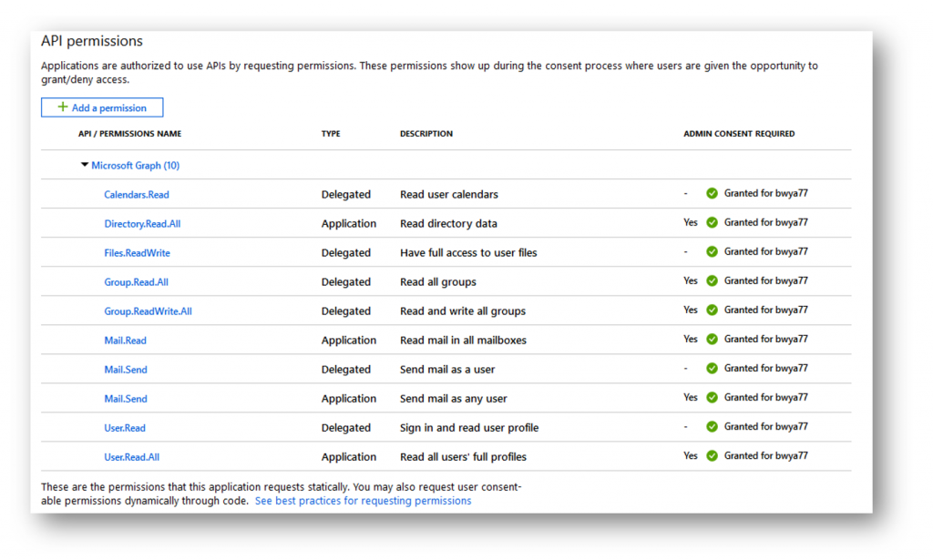Click the plus icon on Add a permission
933x560 pixels.
point(63,107)
